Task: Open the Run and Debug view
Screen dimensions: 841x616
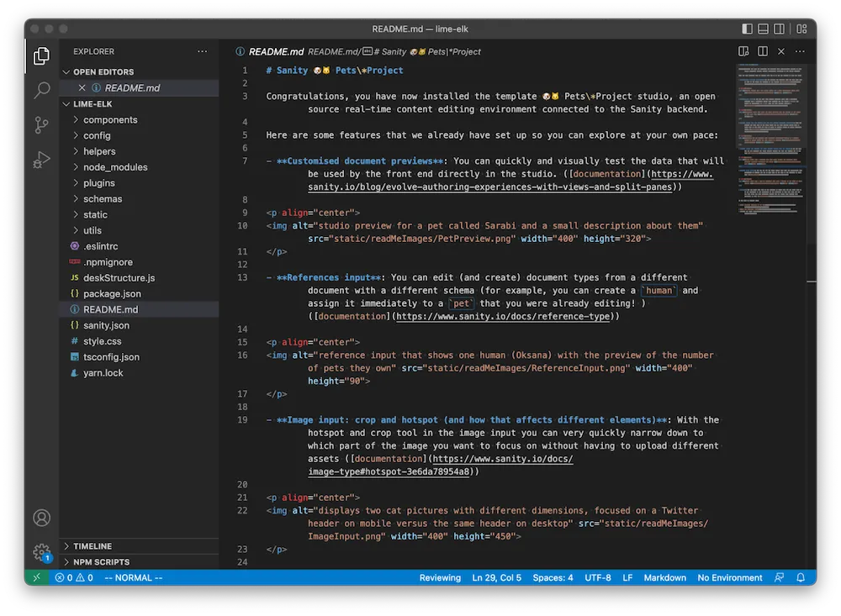Action: [41, 155]
